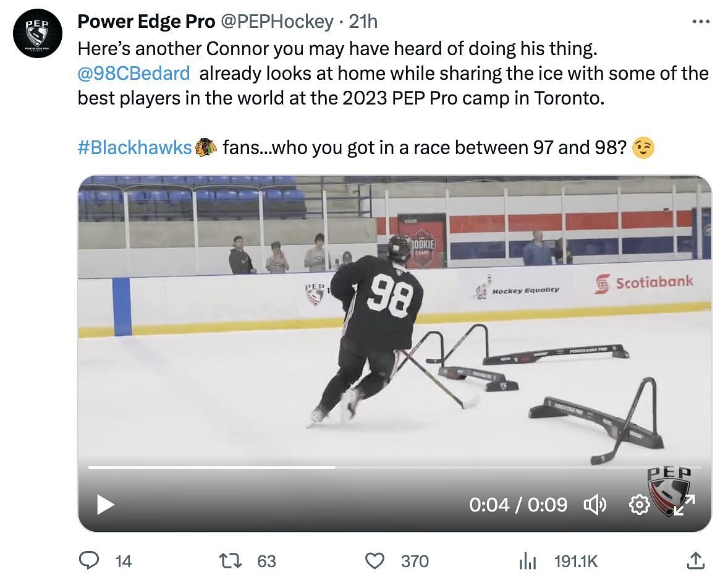View tweet analytics bar chart icon
This screenshot has width=728, height=585.
pos(527,561)
